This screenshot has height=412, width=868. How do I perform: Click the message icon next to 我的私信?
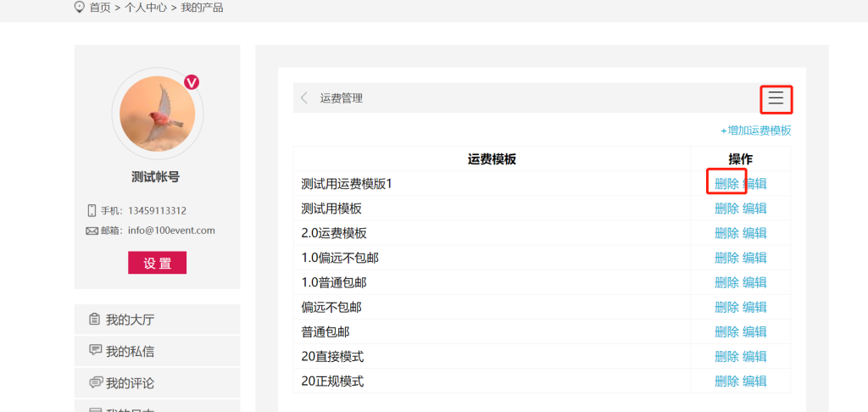(95, 350)
